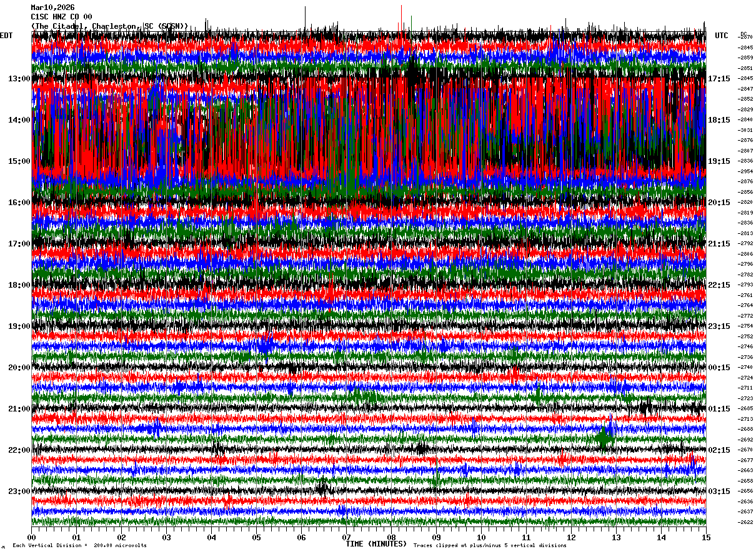Click the '21:15' UTC time label

[x=719, y=244]
